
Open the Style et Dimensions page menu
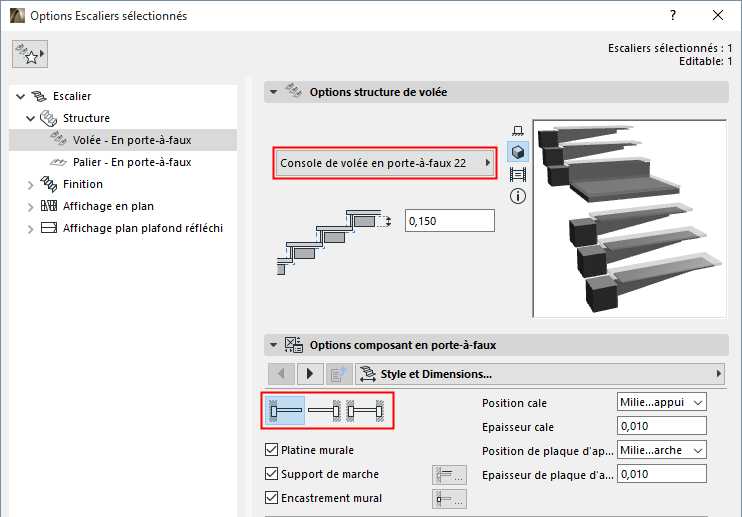(x=538, y=374)
